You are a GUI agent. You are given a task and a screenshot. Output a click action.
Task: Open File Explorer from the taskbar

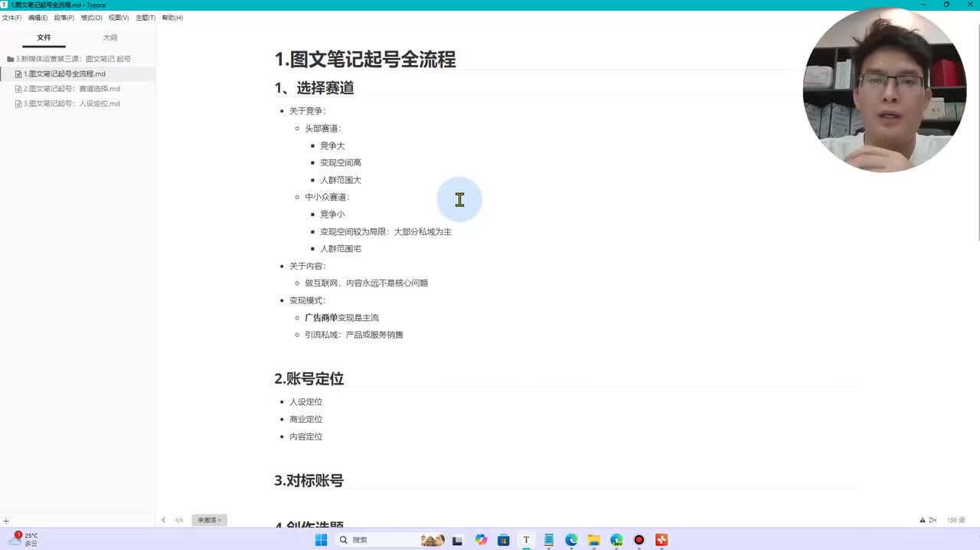point(594,540)
